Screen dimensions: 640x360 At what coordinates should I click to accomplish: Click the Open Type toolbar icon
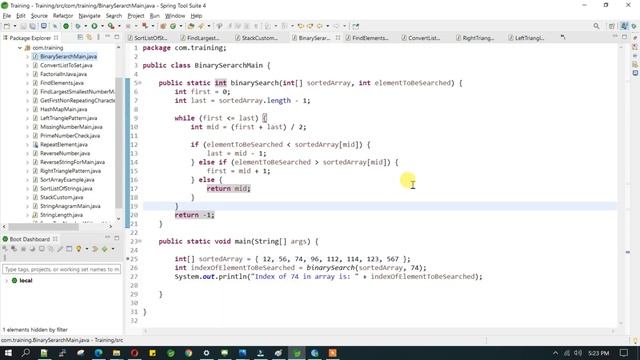point(191,26)
